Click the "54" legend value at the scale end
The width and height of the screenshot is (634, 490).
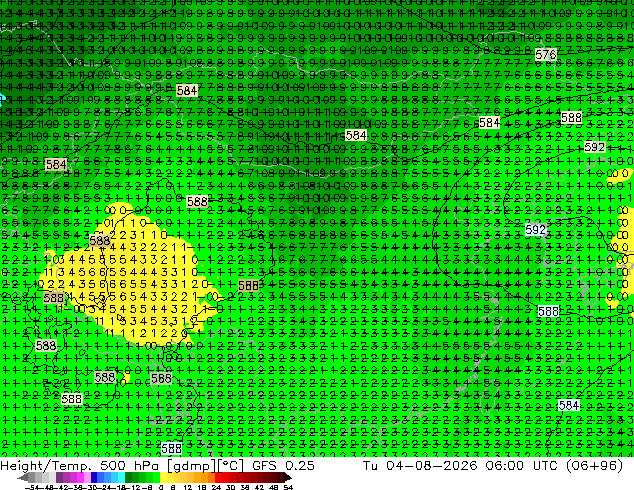(288, 488)
